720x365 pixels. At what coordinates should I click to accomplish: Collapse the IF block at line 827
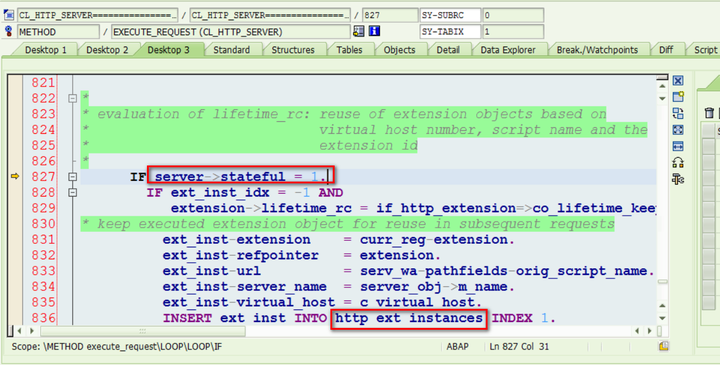click(73, 177)
